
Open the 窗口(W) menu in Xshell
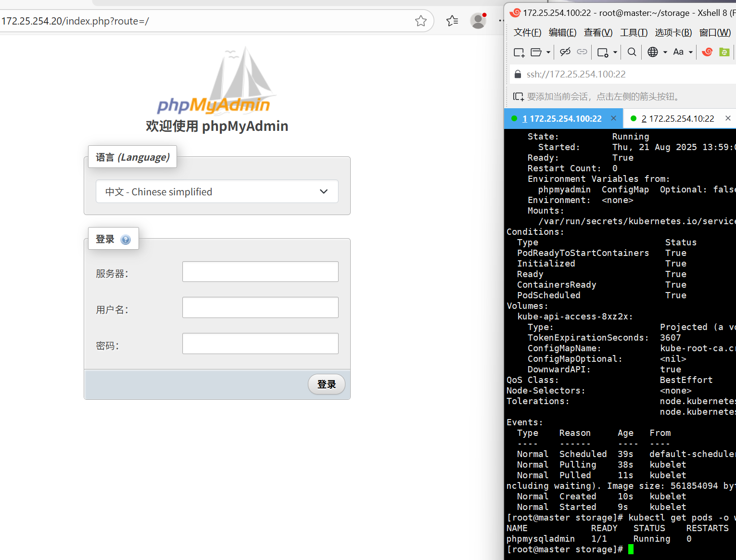tap(715, 32)
